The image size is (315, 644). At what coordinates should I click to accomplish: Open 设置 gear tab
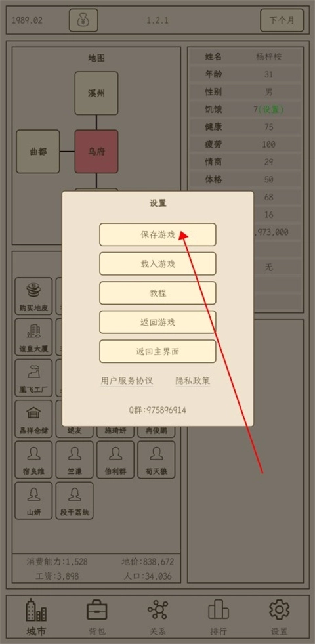click(x=280, y=618)
